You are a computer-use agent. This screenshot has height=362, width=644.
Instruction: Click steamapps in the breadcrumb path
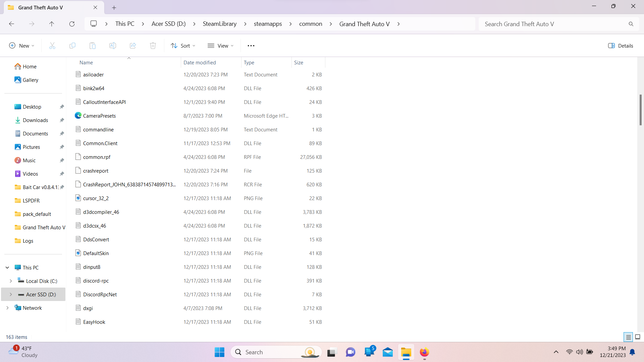[x=268, y=24]
